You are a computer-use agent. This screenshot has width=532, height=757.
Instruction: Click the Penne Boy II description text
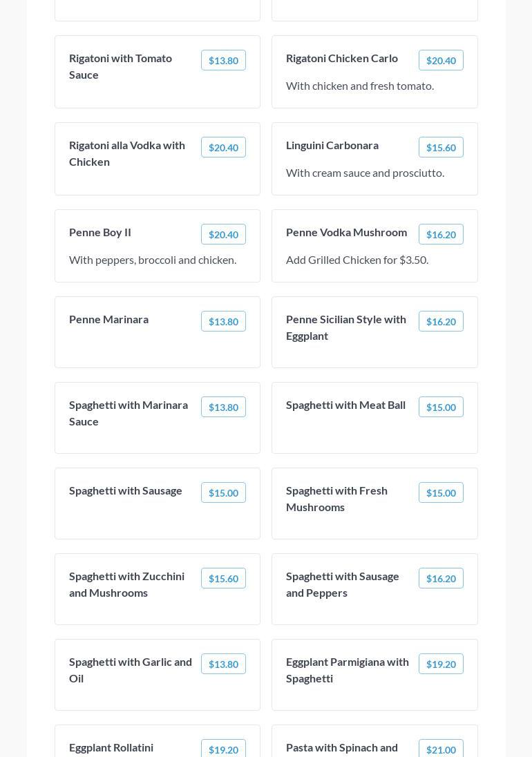pyautogui.click(x=153, y=260)
